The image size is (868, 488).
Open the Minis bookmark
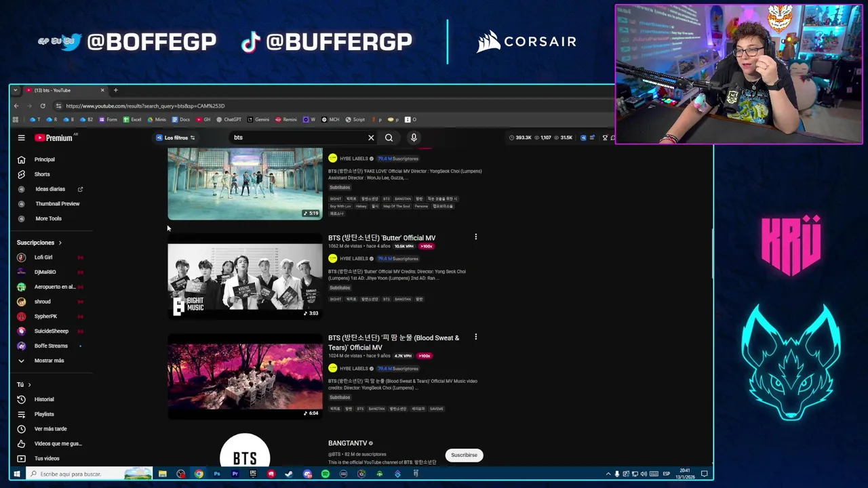click(157, 119)
